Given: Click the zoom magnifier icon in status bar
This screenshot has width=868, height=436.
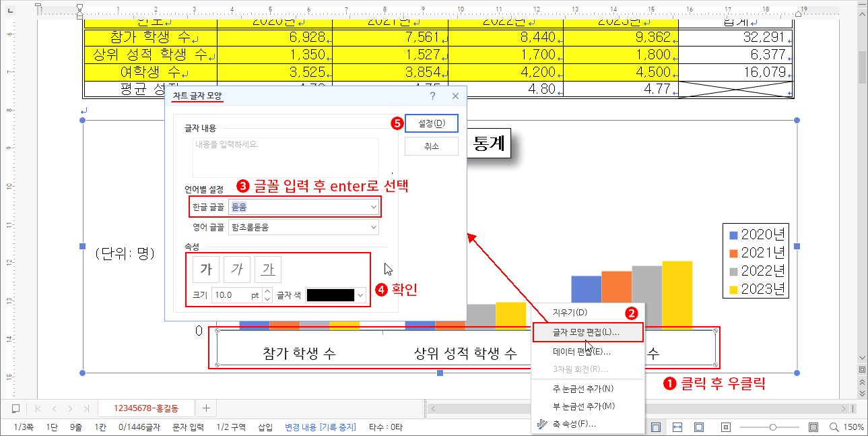Looking at the screenshot, I should point(833,427).
